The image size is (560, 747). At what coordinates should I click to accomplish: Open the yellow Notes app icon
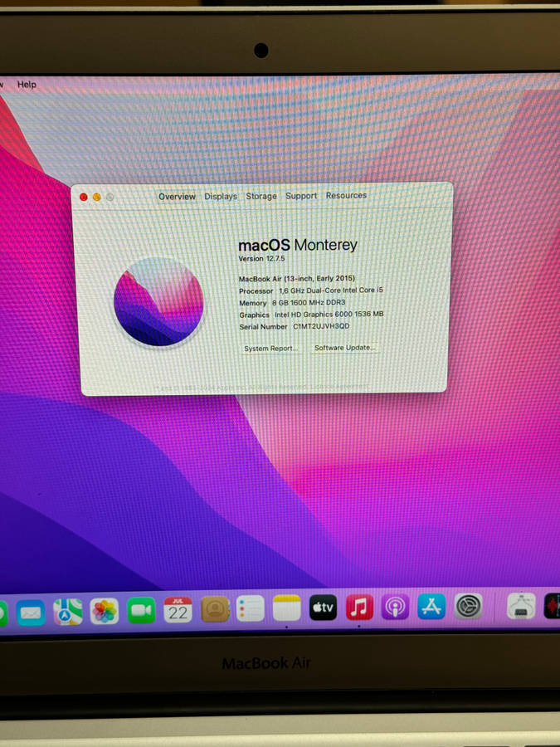point(286,609)
